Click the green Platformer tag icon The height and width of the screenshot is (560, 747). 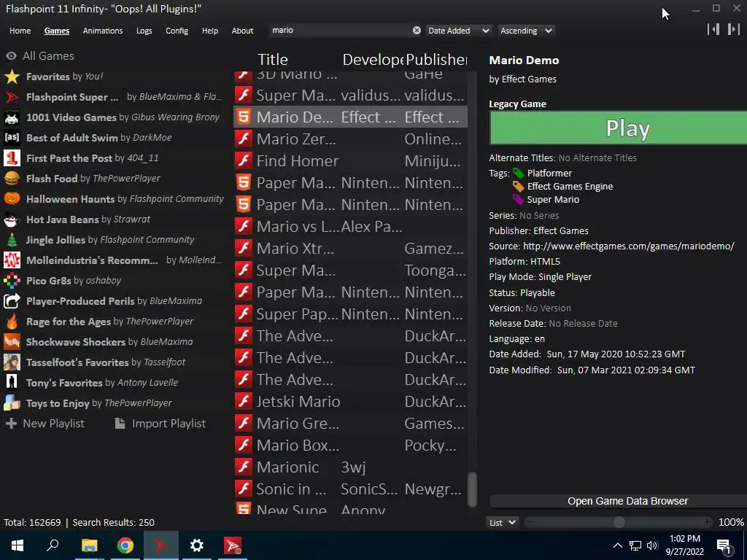[519, 174]
